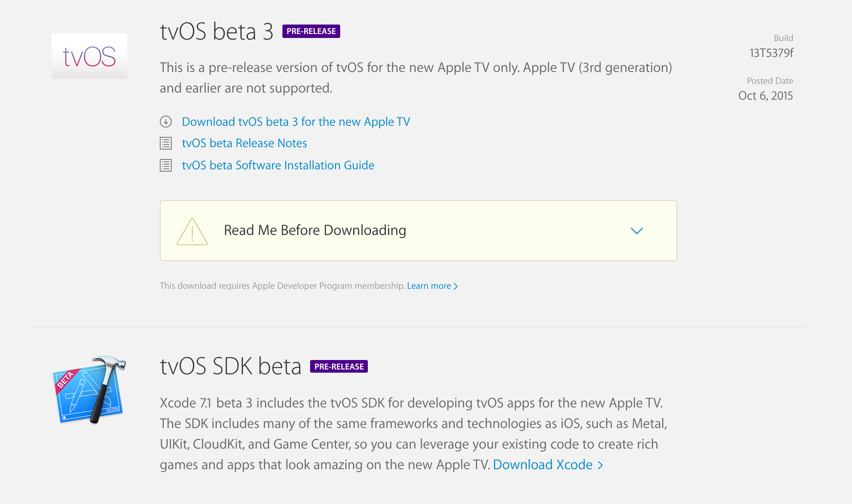Download tvOS beta 3 for the new Apple TV
852x504 pixels.
pos(296,122)
